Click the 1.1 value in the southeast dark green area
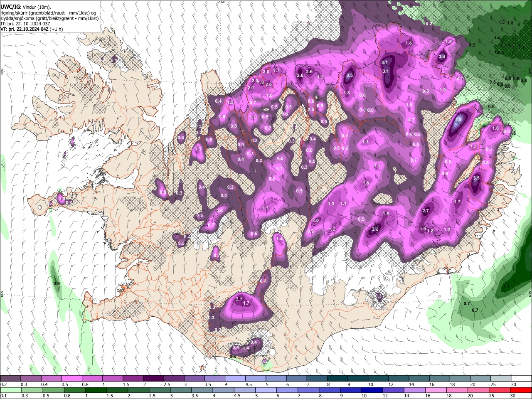Image resolution: width=532 pixels, height=399 pixels. tap(507, 287)
